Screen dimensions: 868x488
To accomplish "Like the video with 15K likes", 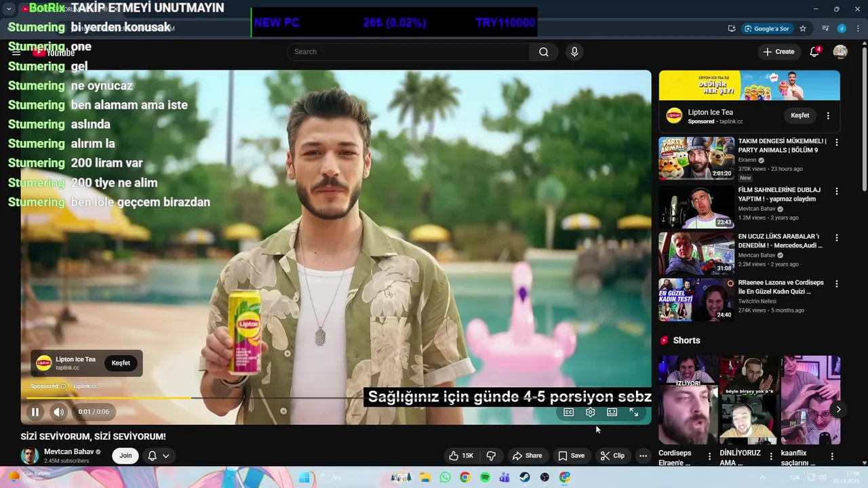I will coord(460,455).
